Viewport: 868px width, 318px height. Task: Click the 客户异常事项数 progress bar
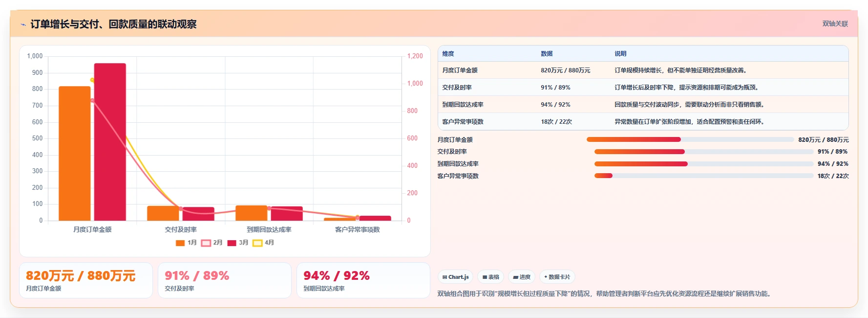tap(704, 176)
